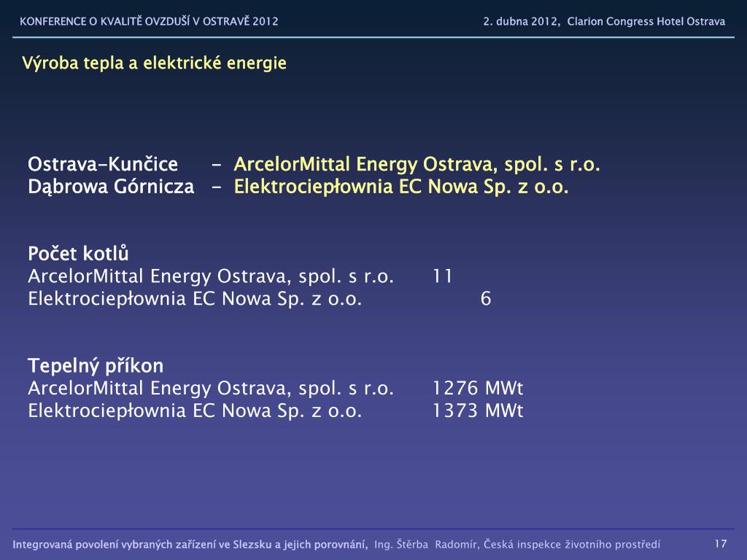Click the boiler count value '6'
This screenshot has height=560, width=747.
coord(485,298)
